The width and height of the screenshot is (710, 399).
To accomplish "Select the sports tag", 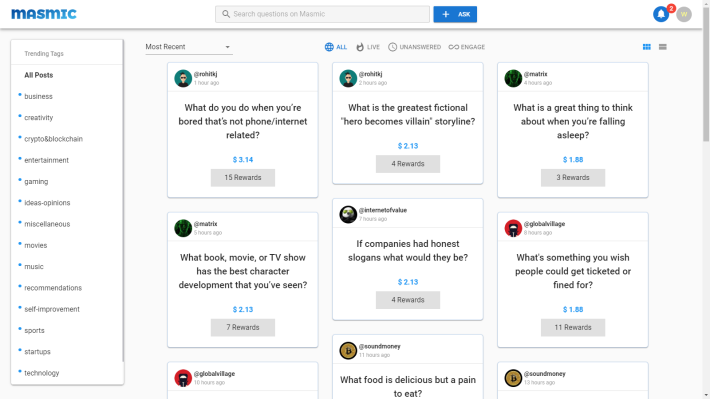I will pyautogui.click(x=34, y=331).
